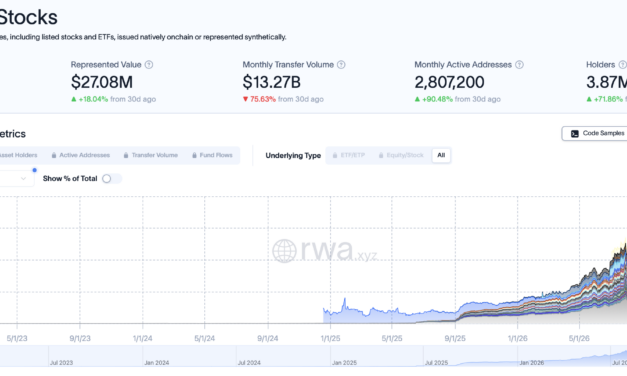Click the Underlying Type label
This screenshot has height=376, width=627.
click(293, 156)
